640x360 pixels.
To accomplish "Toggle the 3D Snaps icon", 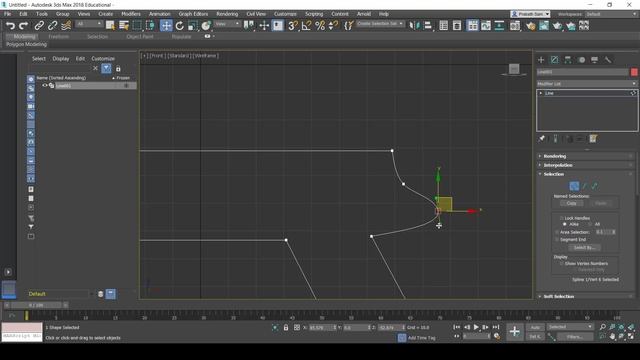I will pos(293,26).
